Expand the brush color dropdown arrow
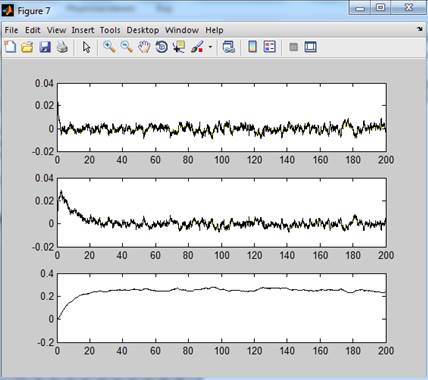 coord(210,47)
